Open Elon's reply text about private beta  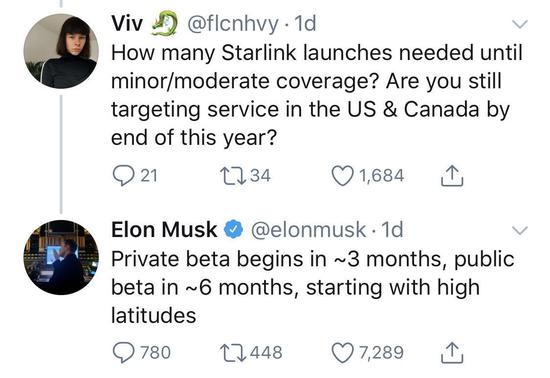[313, 287]
